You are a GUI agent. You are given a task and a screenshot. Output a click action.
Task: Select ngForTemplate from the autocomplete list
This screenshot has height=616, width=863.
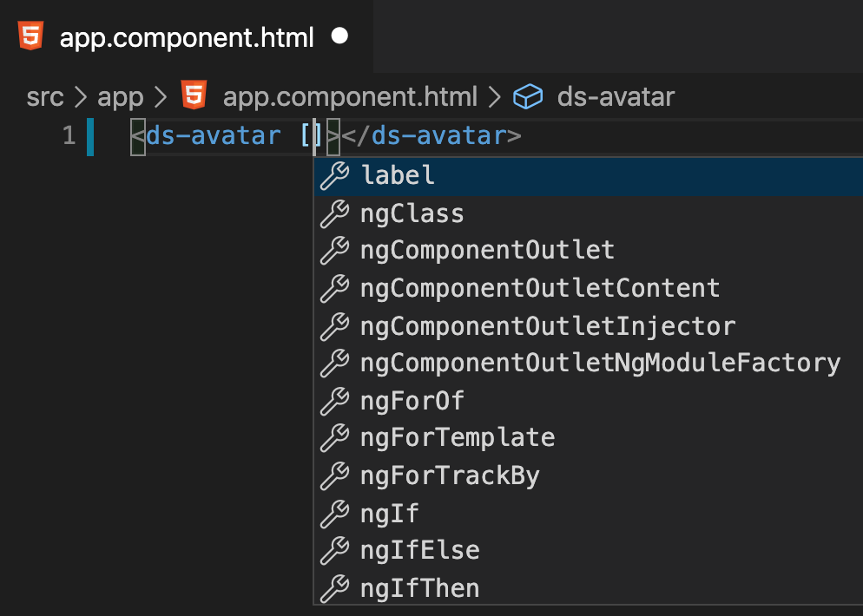(458, 438)
